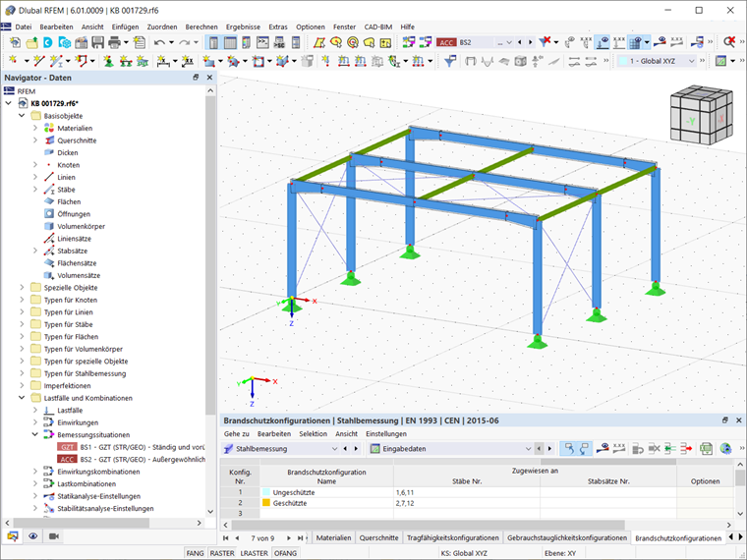Click the view cube in the 3D viewport
Image resolution: width=747 pixels, height=560 pixels.
(701, 115)
